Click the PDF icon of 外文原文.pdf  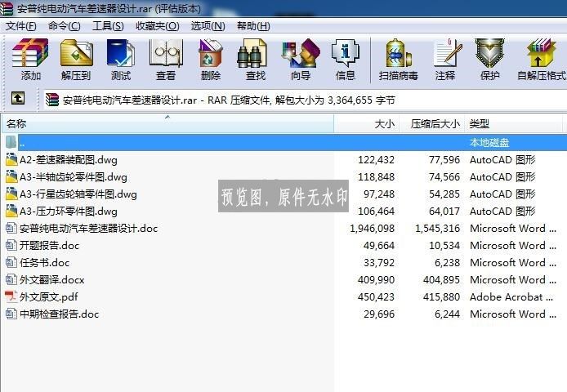click(11, 296)
